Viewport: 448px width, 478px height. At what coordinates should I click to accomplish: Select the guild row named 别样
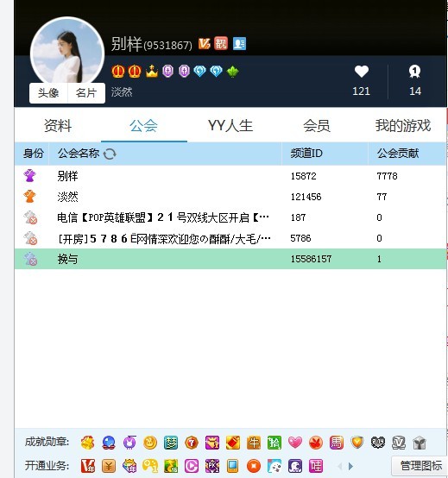pyautogui.click(x=230, y=176)
